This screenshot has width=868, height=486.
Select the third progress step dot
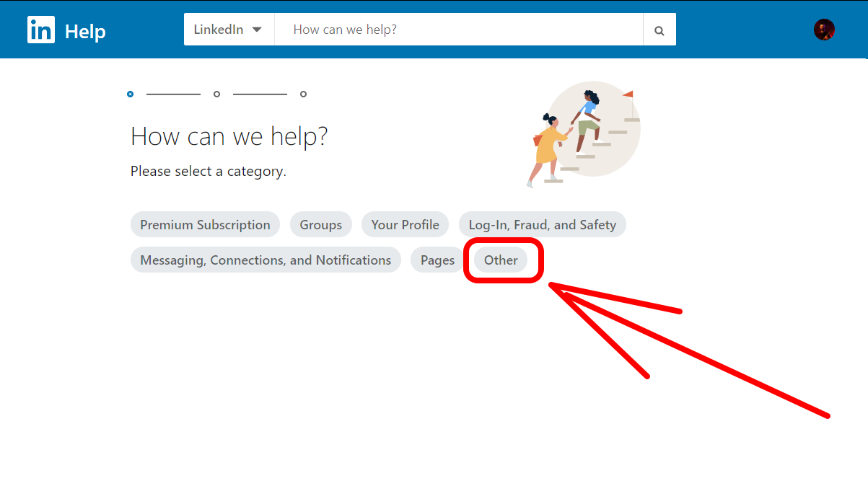[x=303, y=94]
